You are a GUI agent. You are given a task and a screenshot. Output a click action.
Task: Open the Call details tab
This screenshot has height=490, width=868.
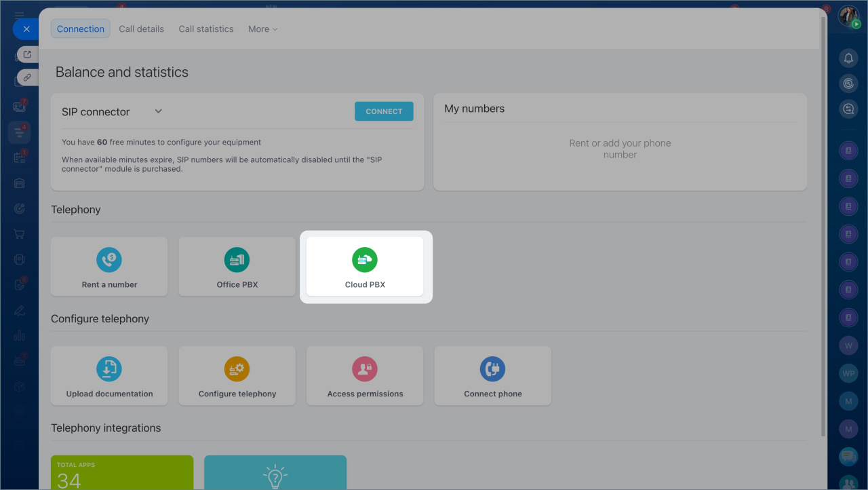point(141,29)
